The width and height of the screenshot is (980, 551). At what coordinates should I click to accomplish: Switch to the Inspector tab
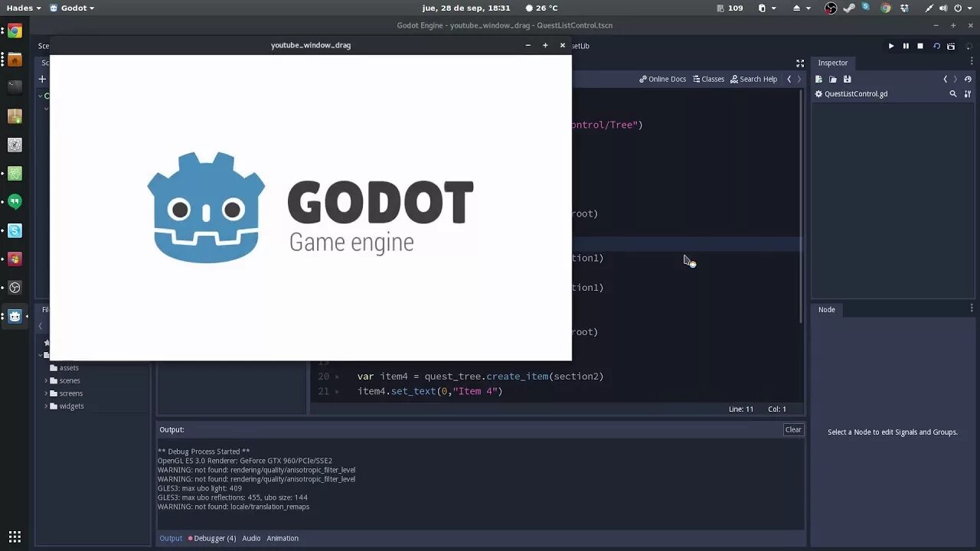pyautogui.click(x=832, y=63)
